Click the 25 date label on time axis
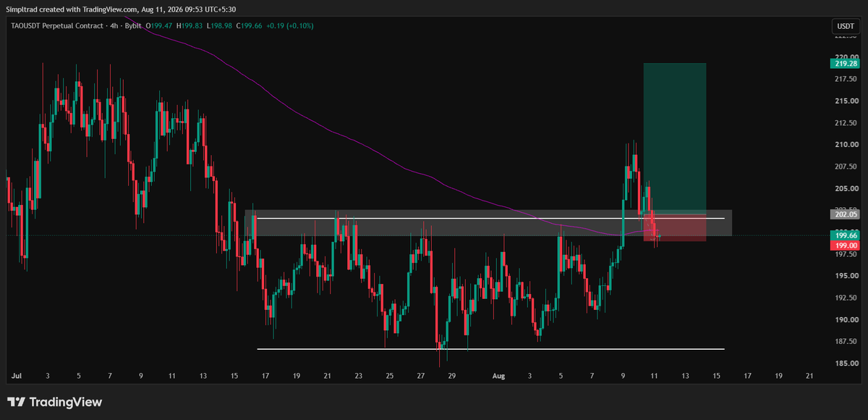Screen dimensions: 868x420 coord(390,377)
